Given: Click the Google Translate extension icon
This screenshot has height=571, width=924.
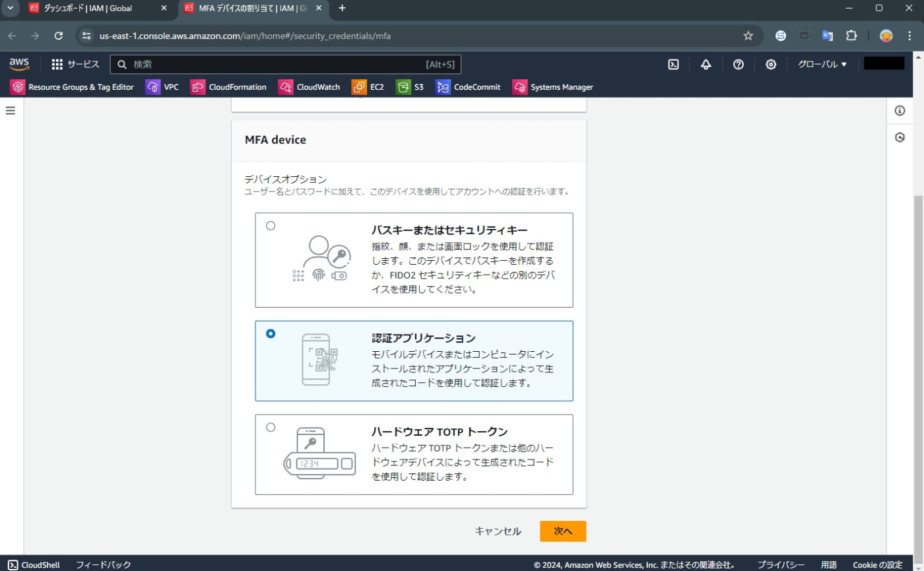Looking at the screenshot, I should point(828,36).
